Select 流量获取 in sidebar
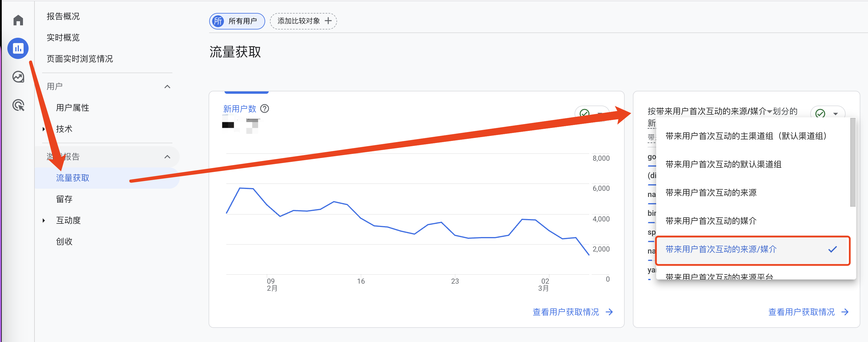This screenshot has height=342, width=868. click(107, 178)
